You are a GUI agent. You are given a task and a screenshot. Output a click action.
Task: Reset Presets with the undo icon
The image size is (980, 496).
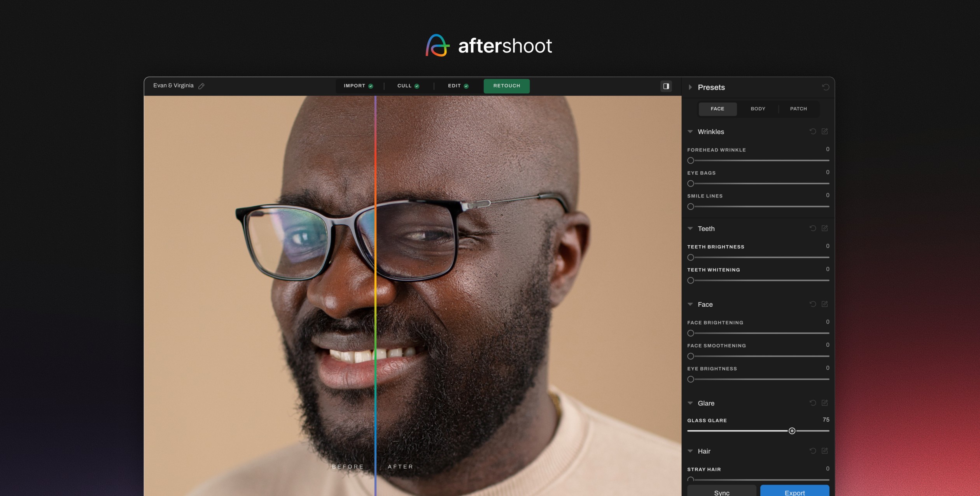pos(825,87)
